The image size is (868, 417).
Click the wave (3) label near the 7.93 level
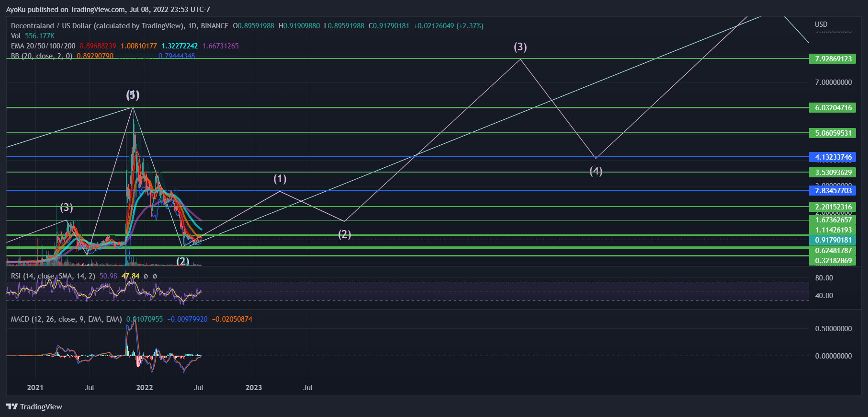pyautogui.click(x=520, y=47)
